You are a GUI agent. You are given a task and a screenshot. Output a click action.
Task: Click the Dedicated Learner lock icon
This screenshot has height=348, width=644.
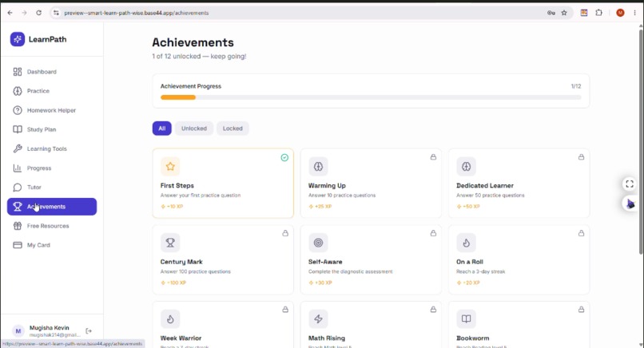tap(581, 157)
